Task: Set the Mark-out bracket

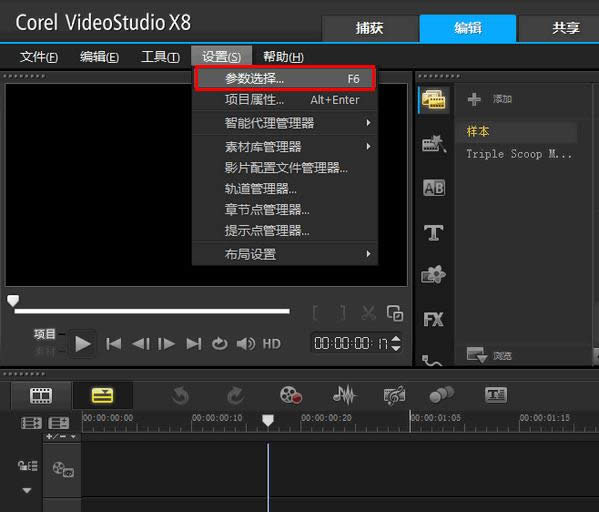Action: [x=343, y=313]
